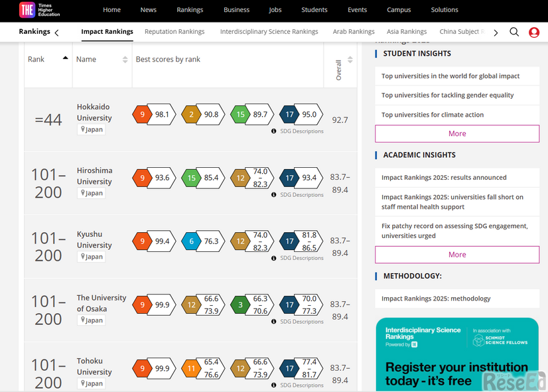The height and width of the screenshot is (392, 548).
Task: Click Japan location tag under Kyushu University
Action: pos(91,257)
